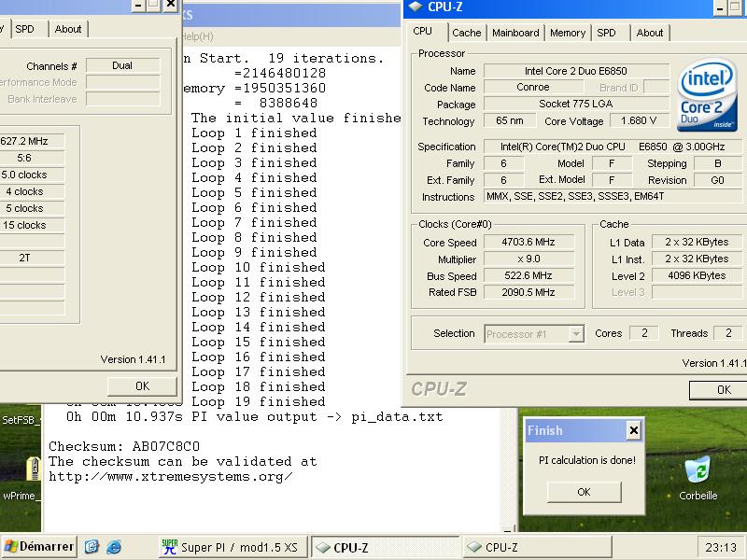747x560 pixels.
Task: Click the L1 Data 2 x 32 KBytes value
Action: pos(697,242)
